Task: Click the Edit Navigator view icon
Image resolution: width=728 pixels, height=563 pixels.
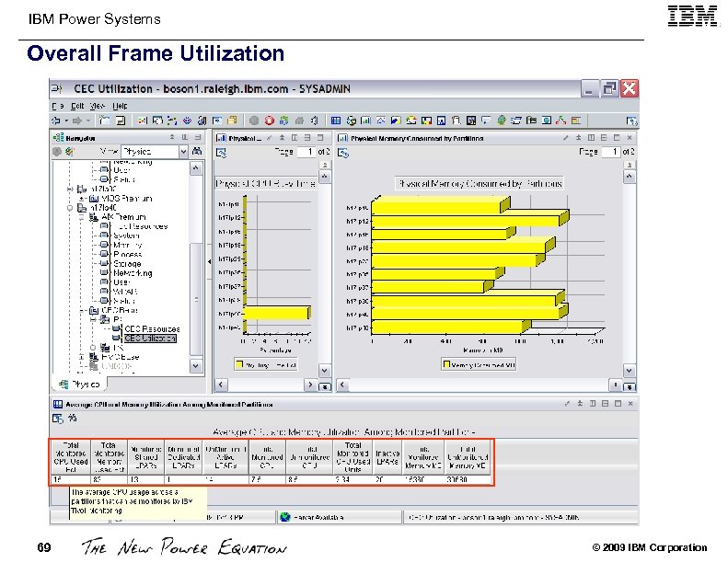Action: 70,151
